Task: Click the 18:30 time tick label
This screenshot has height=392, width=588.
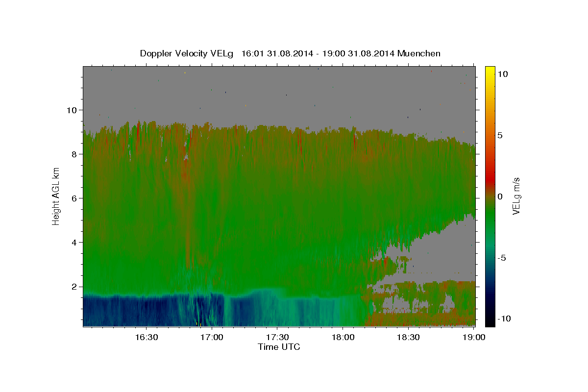Action: (408, 337)
